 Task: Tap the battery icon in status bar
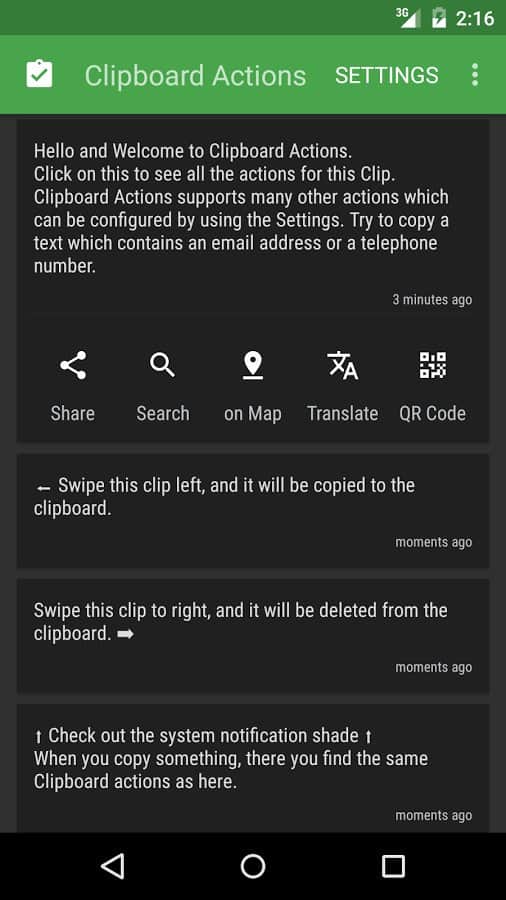[x=439, y=18]
